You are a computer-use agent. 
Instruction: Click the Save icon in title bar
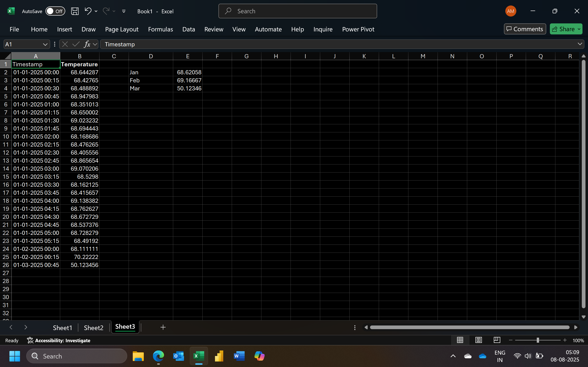[75, 11]
